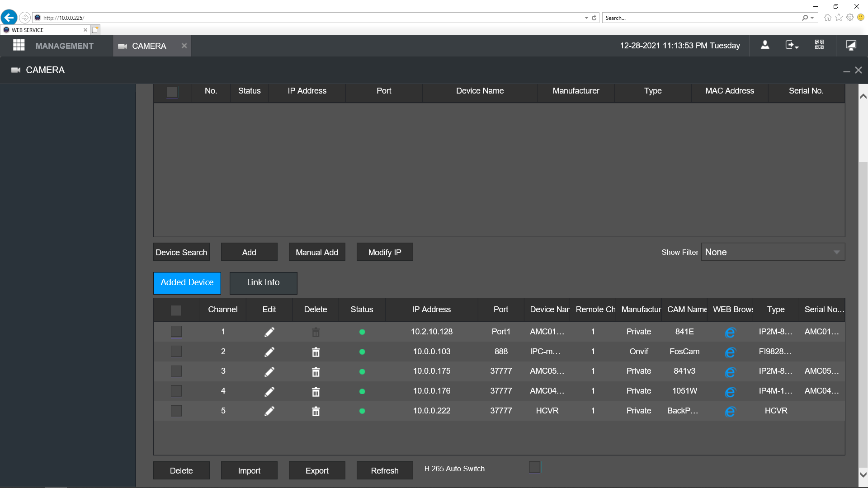Click the Refresh button
868x488 pixels.
[385, 470]
